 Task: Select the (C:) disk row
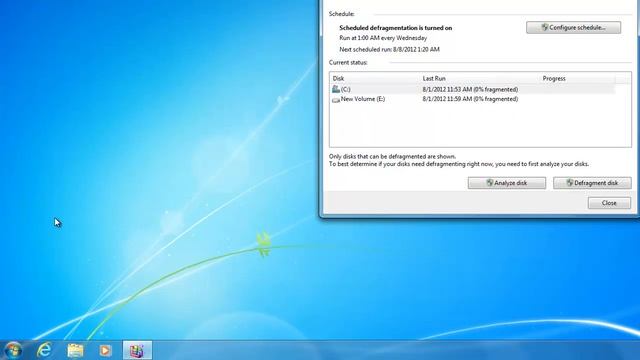pos(473,89)
